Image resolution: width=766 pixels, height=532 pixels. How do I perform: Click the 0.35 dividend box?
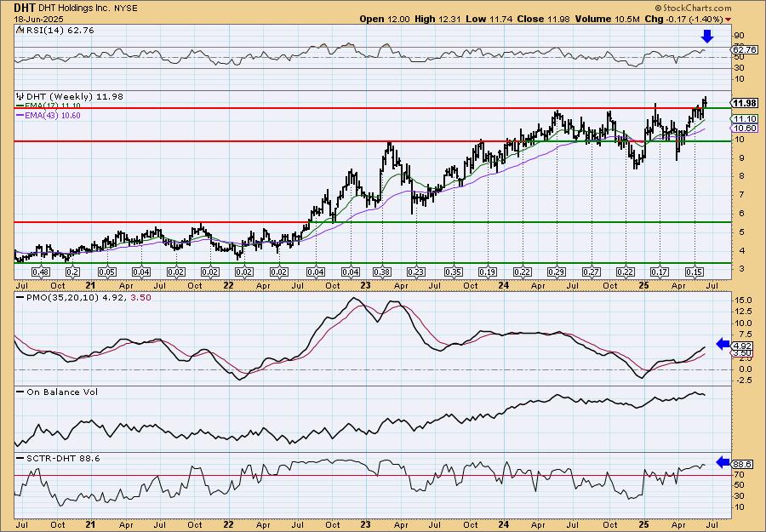click(454, 272)
